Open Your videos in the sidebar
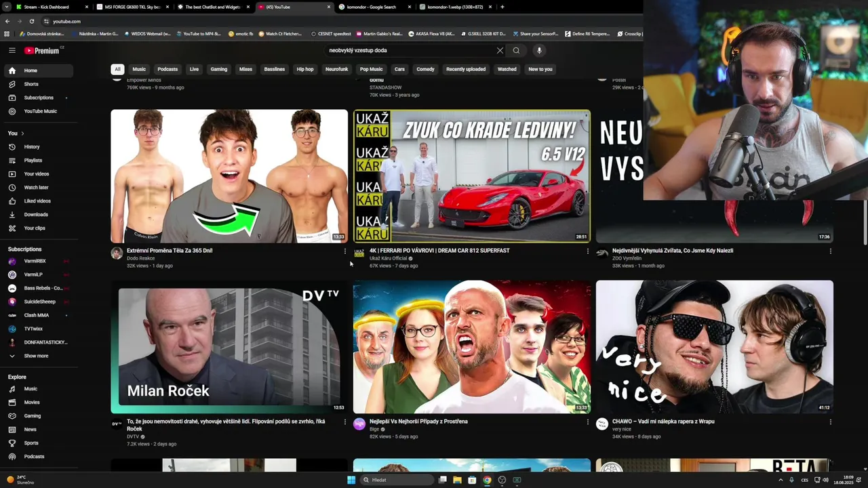This screenshot has width=868, height=488. point(38,174)
